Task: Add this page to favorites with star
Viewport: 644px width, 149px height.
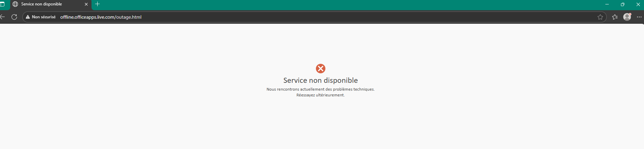Action: coord(600,17)
